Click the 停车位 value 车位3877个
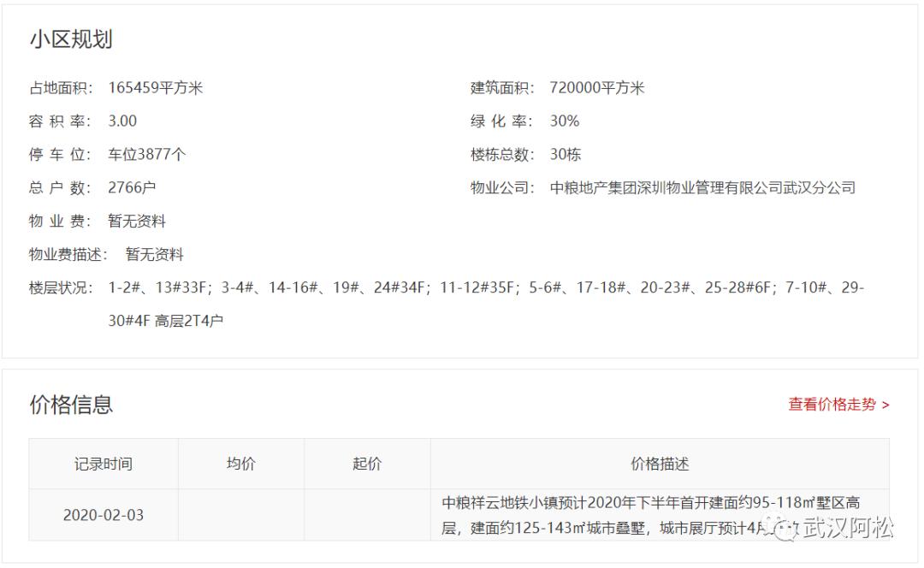The image size is (924, 568). coord(147,154)
